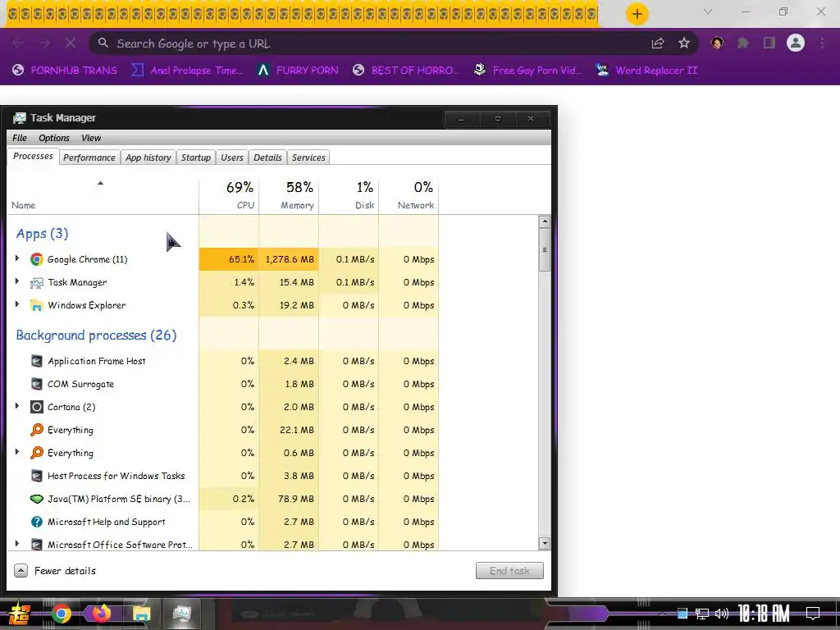Switch to the Users tab

coord(232,157)
